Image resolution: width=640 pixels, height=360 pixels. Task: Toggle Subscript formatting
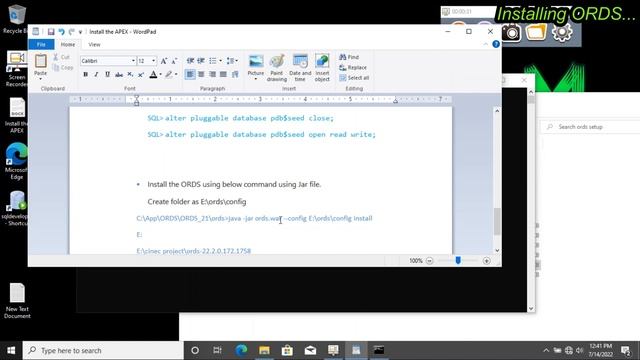click(130, 74)
